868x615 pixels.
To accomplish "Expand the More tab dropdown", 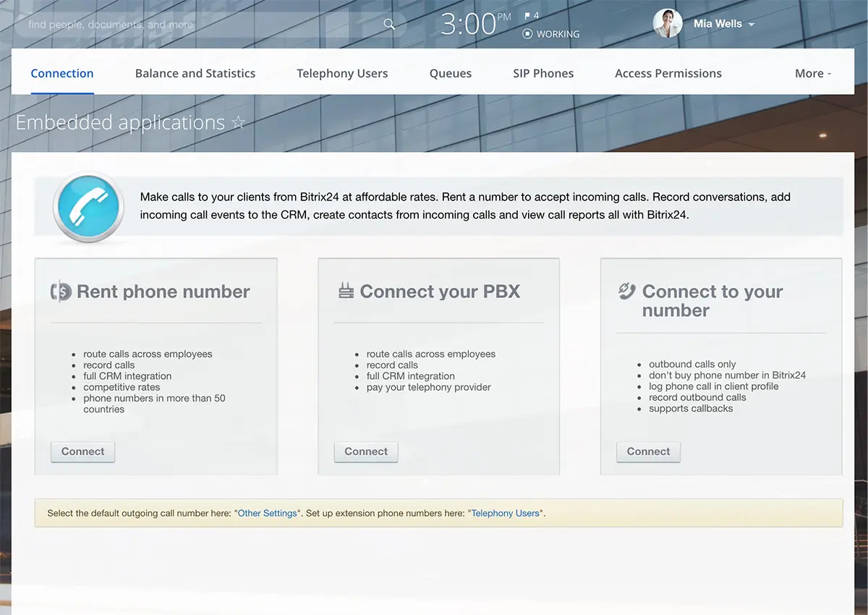I will (813, 73).
